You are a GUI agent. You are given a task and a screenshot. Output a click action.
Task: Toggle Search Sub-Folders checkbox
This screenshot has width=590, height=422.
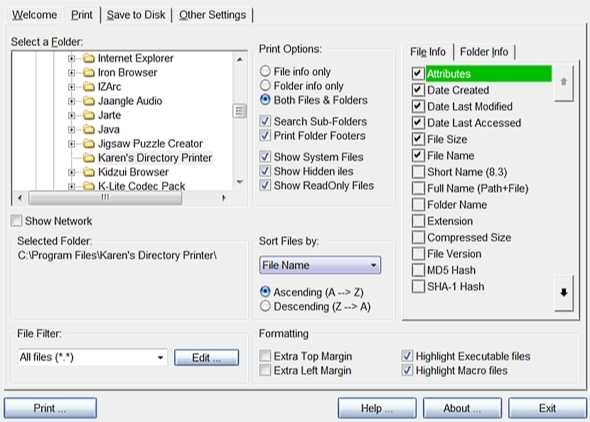[x=265, y=121]
